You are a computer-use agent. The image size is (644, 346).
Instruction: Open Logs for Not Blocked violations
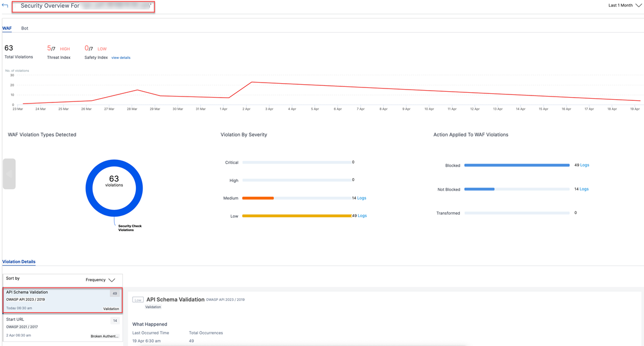[x=584, y=189]
